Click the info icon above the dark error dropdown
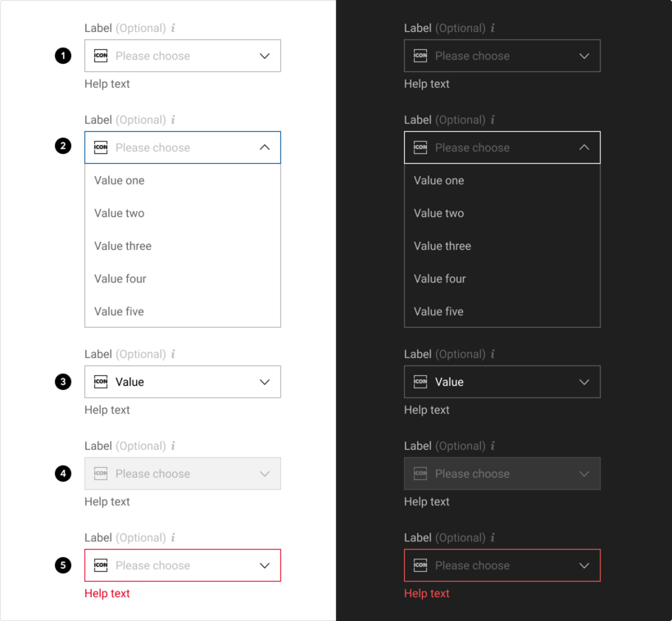The height and width of the screenshot is (621, 672). pyautogui.click(x=493, y=537)
